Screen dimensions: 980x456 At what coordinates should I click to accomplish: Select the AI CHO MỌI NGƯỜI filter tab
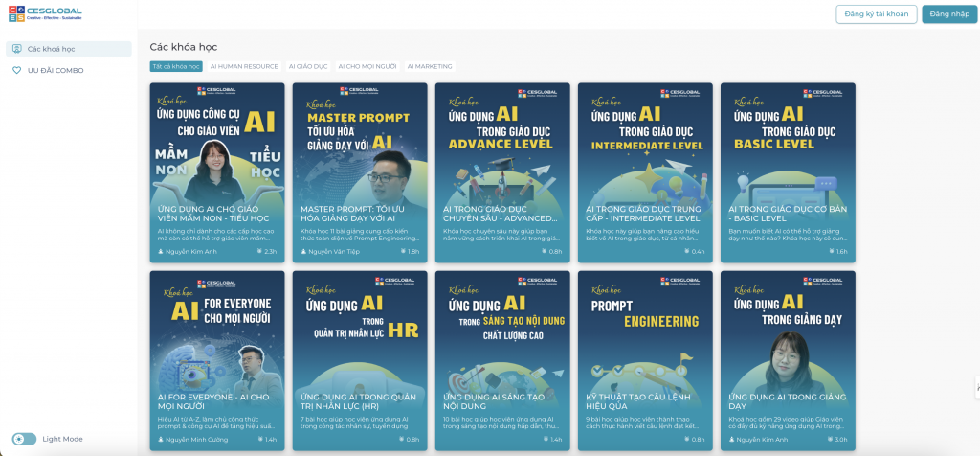[367, 66]
